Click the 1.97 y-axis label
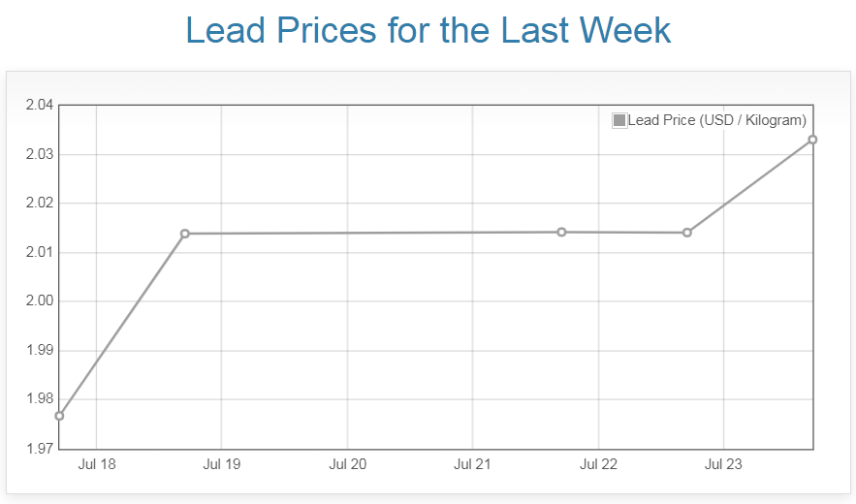Viewport: 856px width, 504px height. (x=39, y=449)
